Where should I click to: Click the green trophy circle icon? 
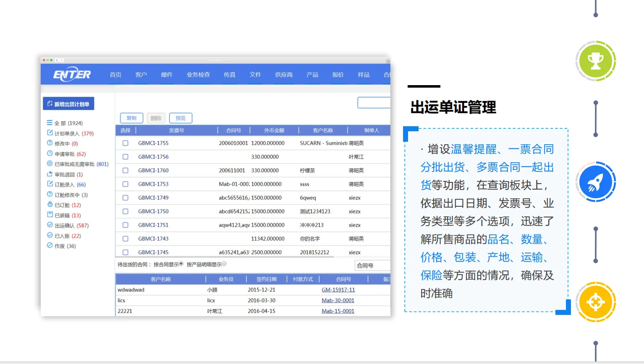coord(596,61)
